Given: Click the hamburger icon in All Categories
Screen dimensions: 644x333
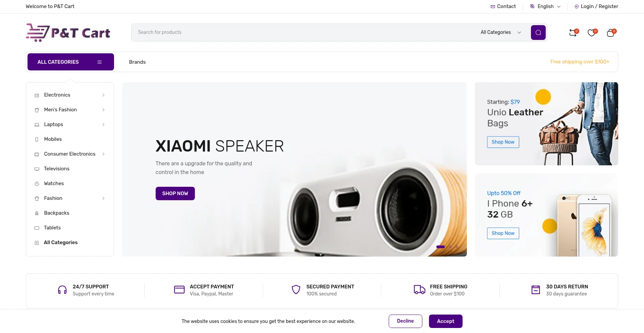Looking at the screenshot, I should pyautogui.click(x=99, y=62).
